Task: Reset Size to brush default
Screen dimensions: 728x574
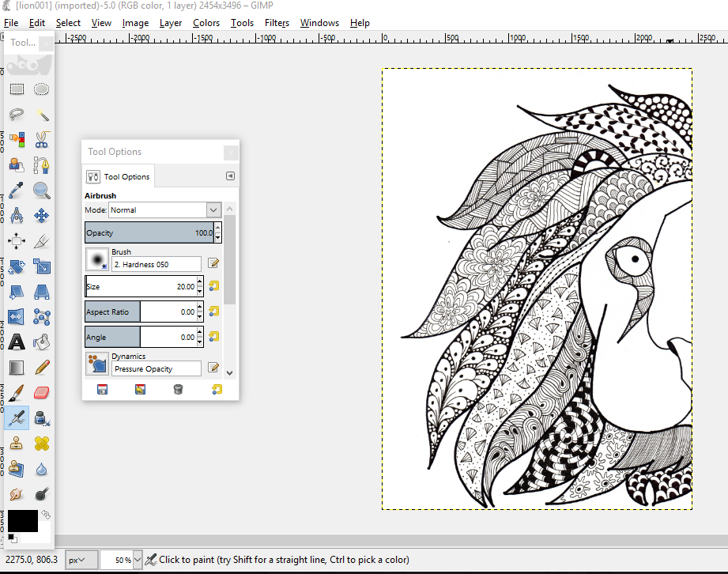Action: (x=214, y=286)
